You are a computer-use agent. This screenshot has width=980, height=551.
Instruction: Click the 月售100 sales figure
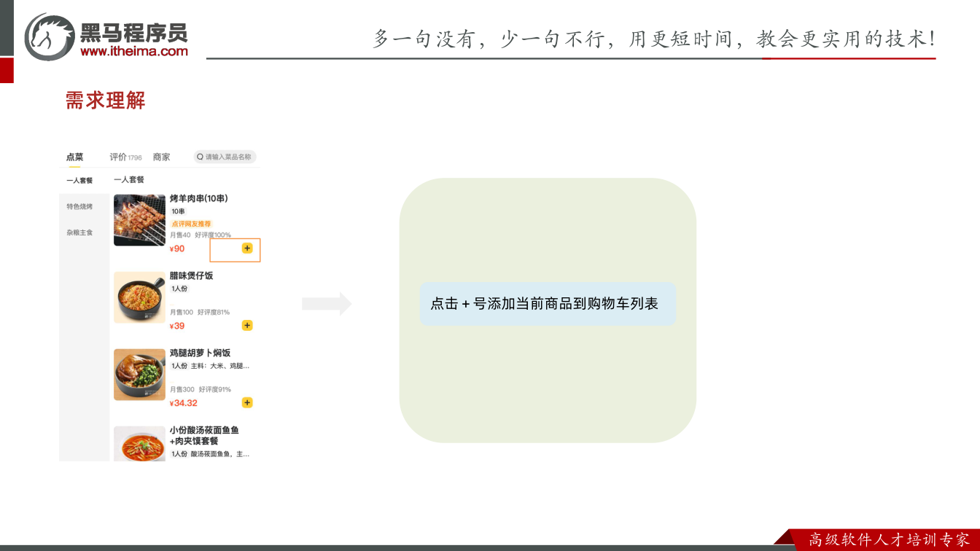tap(182, 313)
